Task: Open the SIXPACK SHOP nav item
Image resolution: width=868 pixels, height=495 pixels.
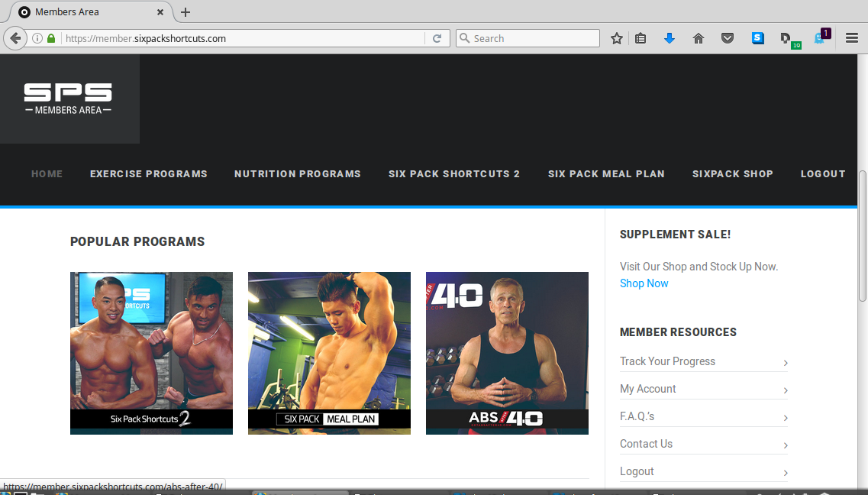Action: (x=732, y=174)
